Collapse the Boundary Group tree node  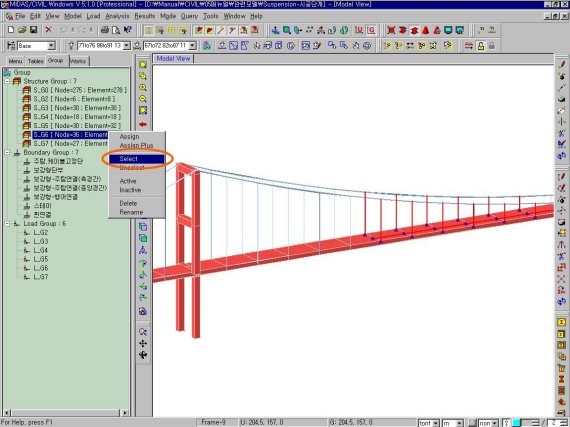(x=7, y=153)
